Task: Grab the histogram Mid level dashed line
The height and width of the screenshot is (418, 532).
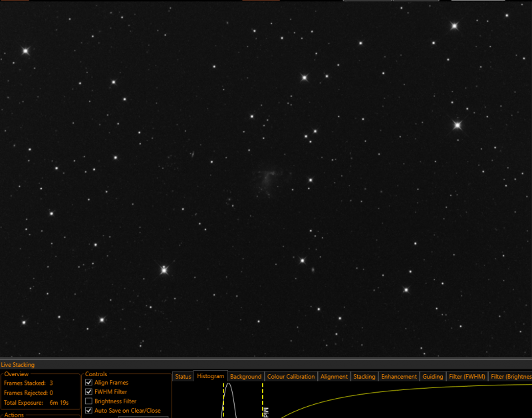Action: tap(262, 400)
